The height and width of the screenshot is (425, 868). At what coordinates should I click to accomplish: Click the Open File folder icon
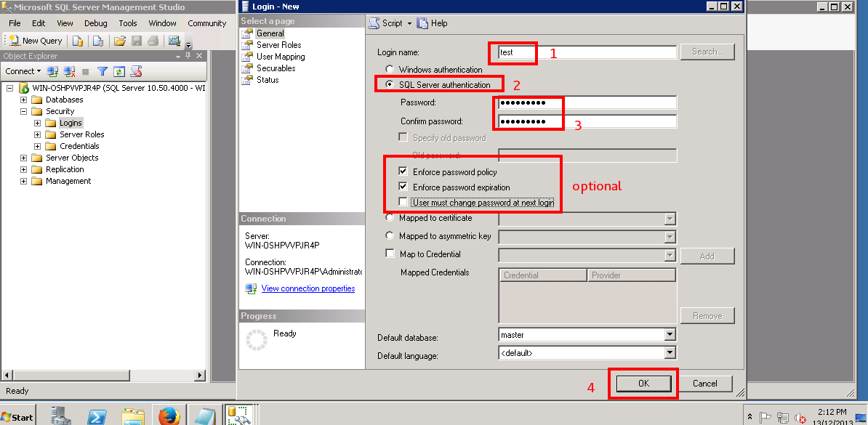[x=119, y=41]
